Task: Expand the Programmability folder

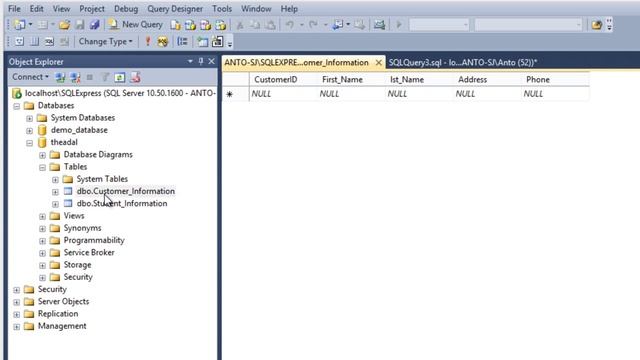Action: tap(42, 241)
